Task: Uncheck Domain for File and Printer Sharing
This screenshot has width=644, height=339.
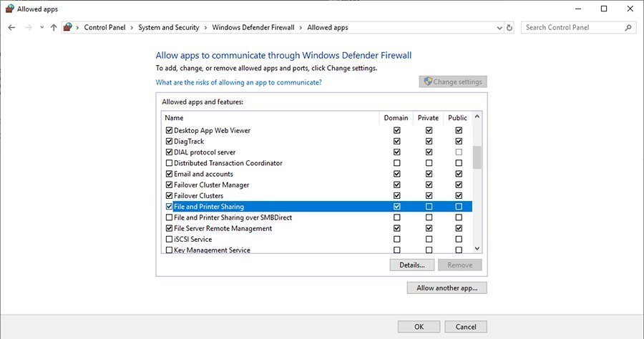Action: pyautogui.click(x=396, y=207)
